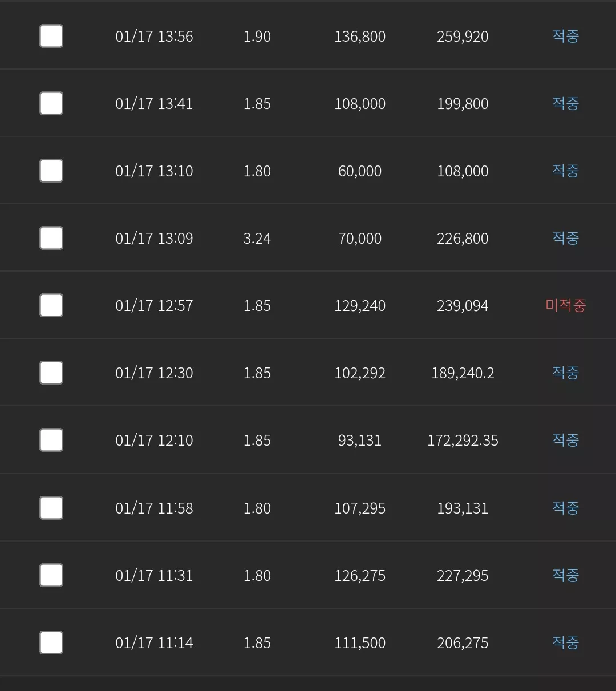The height and width of the screenshot is (691, 616).
Task: Click 적중 status in the 13:56 row
Action: click(x=565, y=36)
